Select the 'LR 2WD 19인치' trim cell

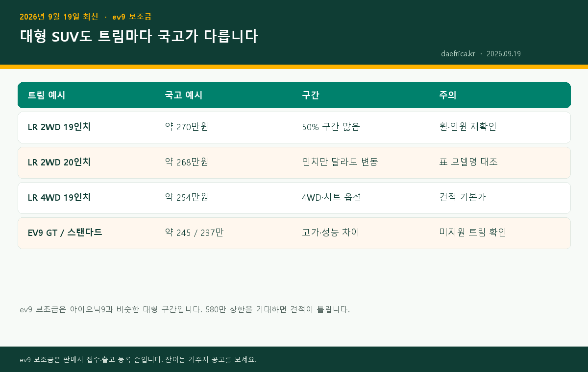point(59,127)
